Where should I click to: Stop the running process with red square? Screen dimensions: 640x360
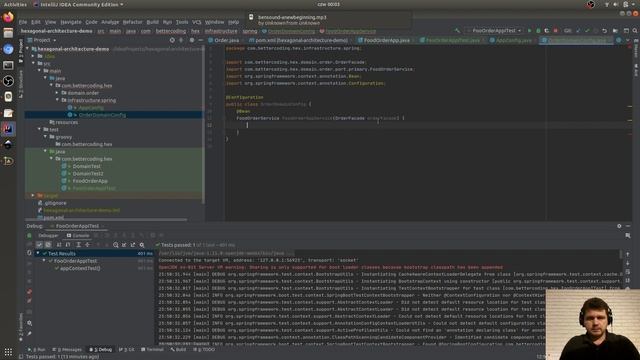point(556,31)
